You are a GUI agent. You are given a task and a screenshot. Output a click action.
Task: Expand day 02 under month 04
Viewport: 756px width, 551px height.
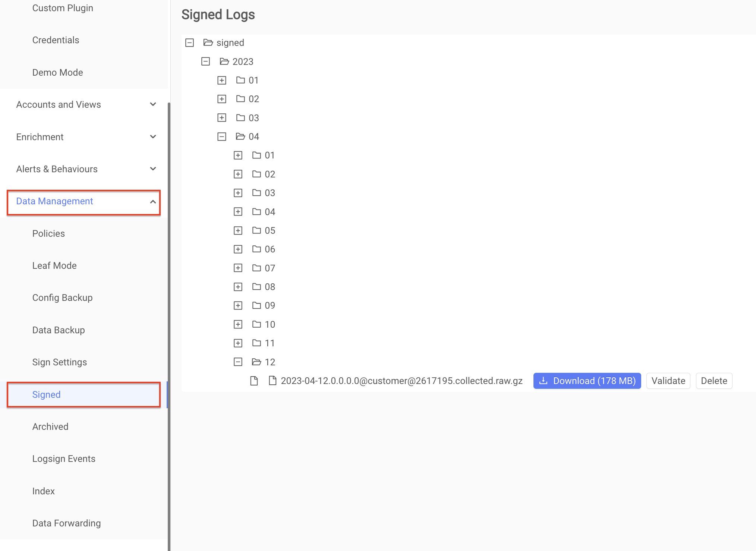coord(238,174)
